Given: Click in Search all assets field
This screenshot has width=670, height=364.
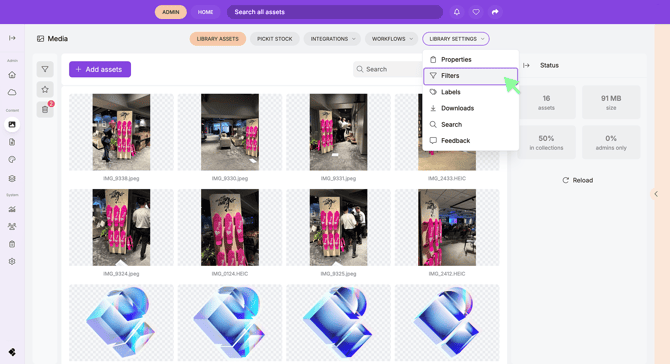Looking at the screenshot, I should pos(335,12).
